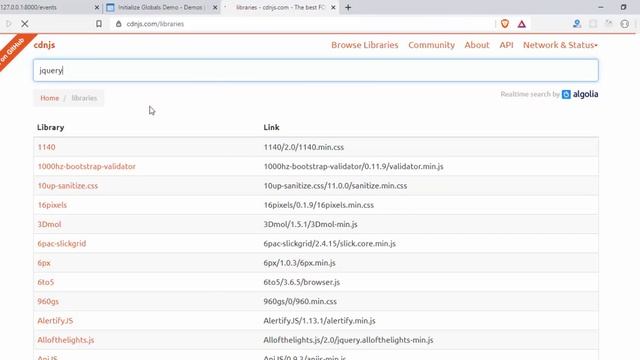This screenshot has height=360, width=640.
Task: Close the 127.0.0.1:8000/events tab
Action: pos(97,7)
